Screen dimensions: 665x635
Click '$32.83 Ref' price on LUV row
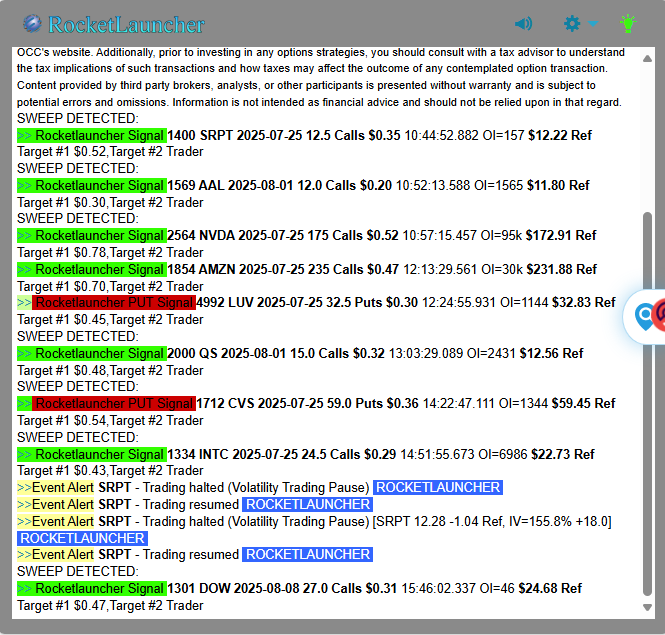coord(584,302)
